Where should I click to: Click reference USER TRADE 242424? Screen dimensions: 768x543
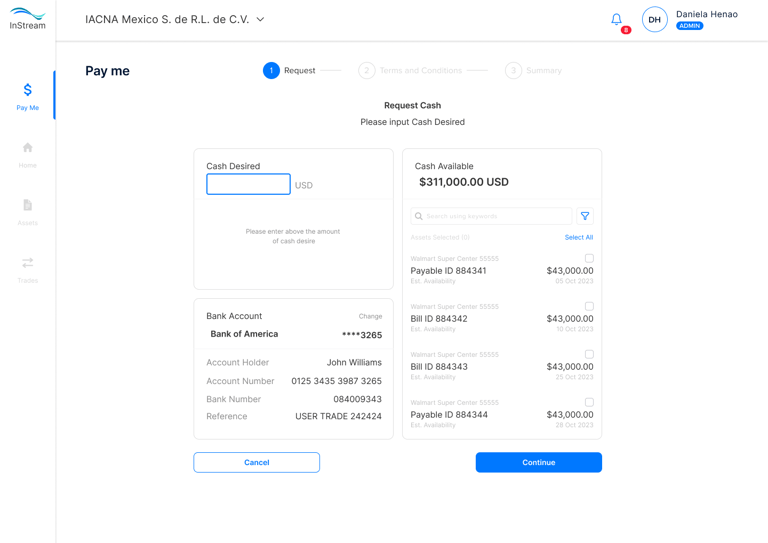[x=338, y=416]
